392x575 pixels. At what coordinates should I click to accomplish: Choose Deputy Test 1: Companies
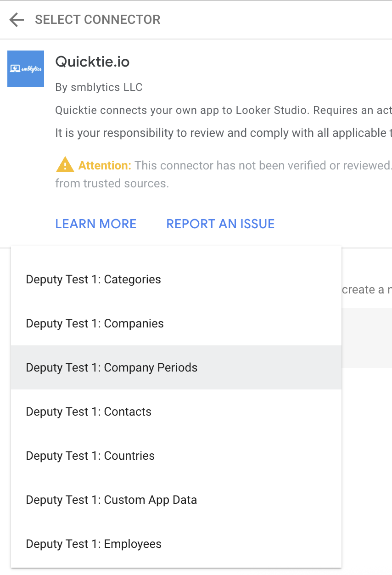176,323
